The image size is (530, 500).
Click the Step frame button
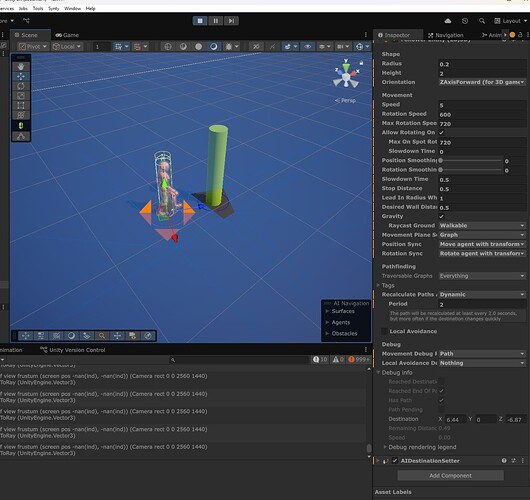point(231,21)
